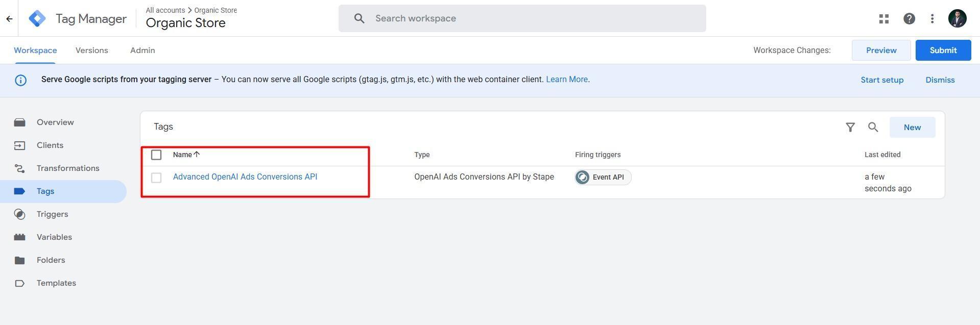Image resolution: width=980 pixels, height=325 pixels.
Task: Open the user account avatar
Action: (x=958, y=19)
